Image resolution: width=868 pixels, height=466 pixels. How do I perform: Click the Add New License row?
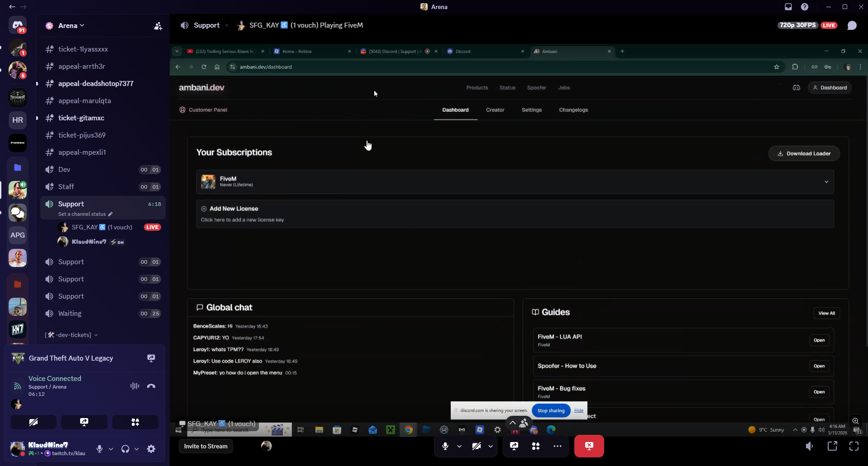(x=515, y=214)
